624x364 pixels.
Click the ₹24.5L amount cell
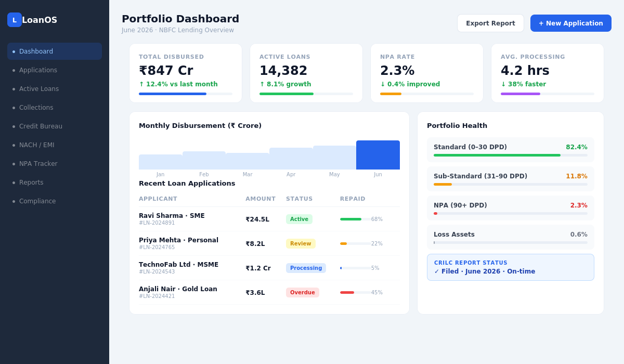[257, 219]
